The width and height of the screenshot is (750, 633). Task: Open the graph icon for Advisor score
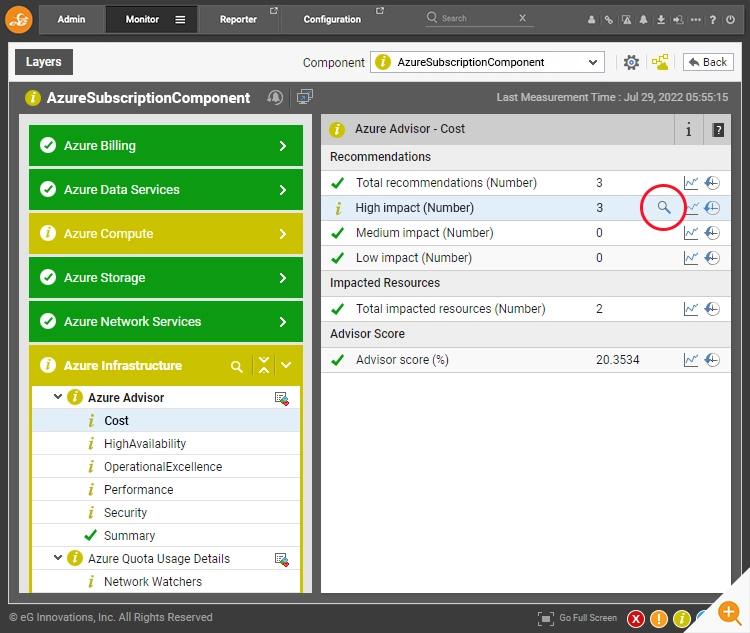point(691,360)
